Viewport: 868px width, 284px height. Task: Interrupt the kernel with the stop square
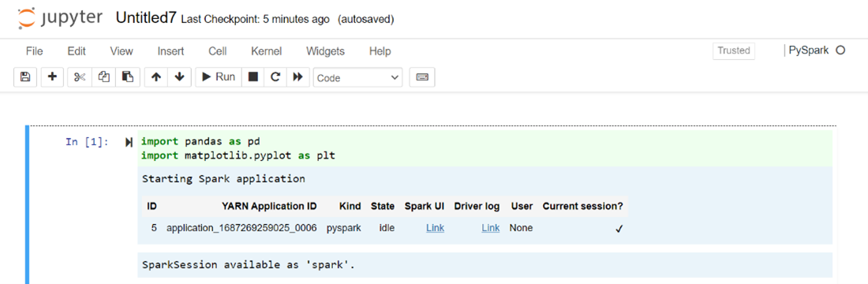253,77
